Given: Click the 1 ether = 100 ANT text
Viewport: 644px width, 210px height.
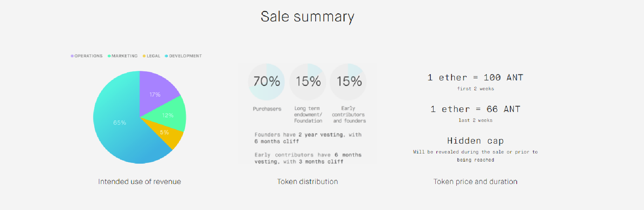Looking at the screenshot, I should (x=475, y=78).
